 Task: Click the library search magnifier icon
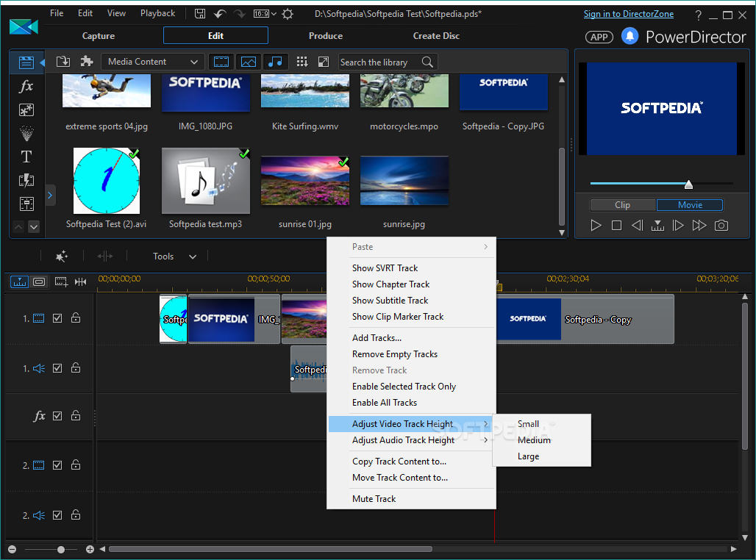pyautogui.click(x=427, y=62)
